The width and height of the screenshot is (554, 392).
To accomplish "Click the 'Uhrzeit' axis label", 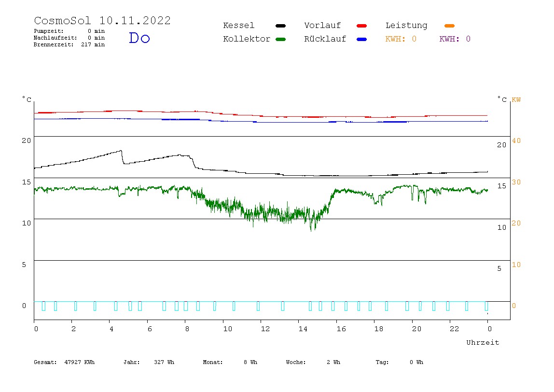I will point(483,342).
